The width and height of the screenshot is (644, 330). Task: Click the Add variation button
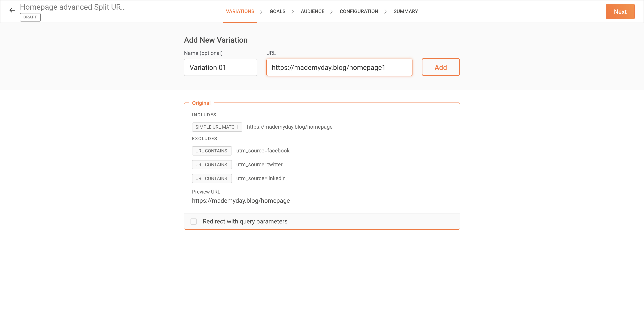440,67
